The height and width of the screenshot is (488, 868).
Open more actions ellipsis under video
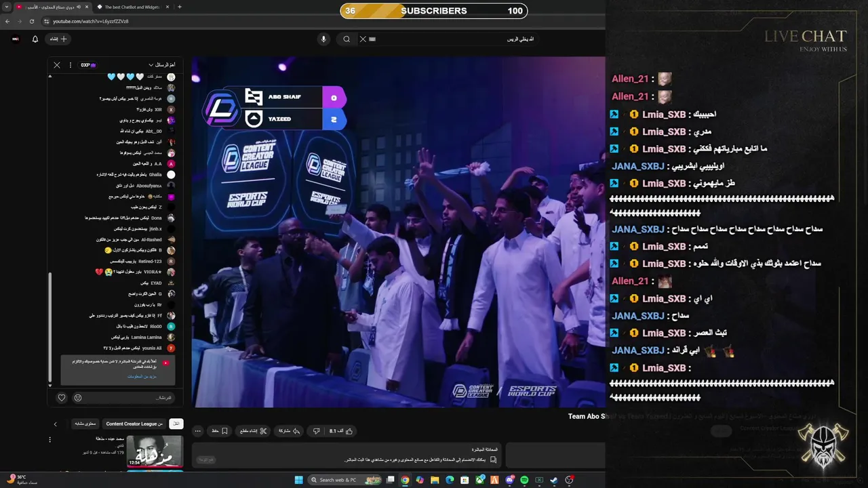[198, 430]
